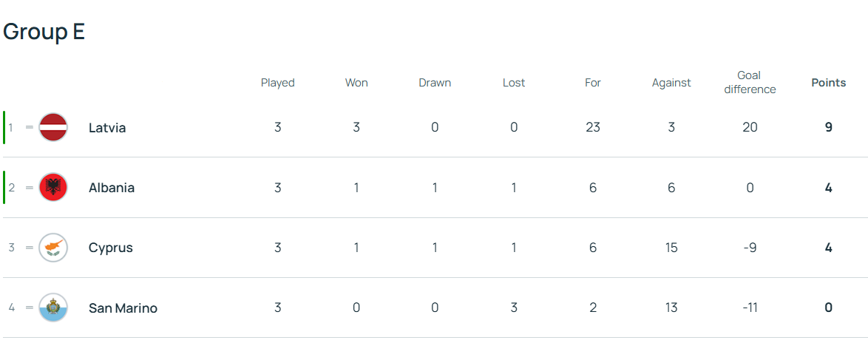Screen dimensions: 868x343
Task: Open the Latvia team link
Action: coord(107,128)
